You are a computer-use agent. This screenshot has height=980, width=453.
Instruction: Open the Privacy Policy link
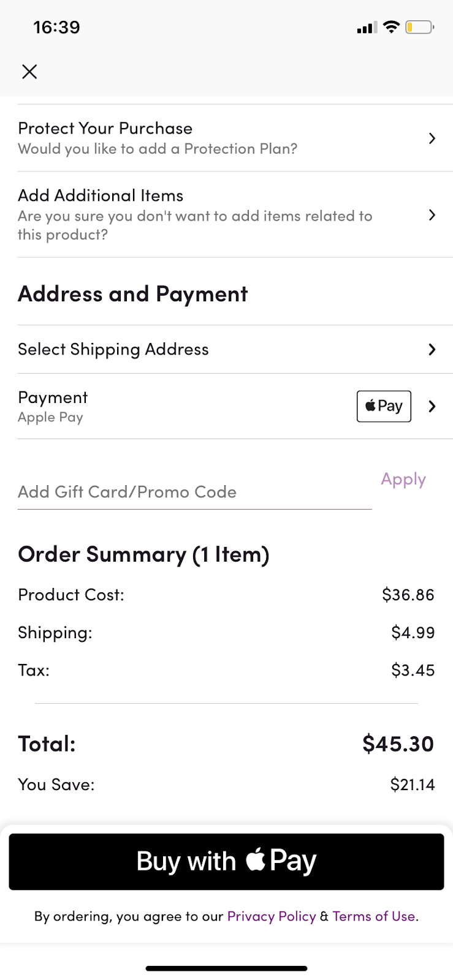[x=272, y=916]
